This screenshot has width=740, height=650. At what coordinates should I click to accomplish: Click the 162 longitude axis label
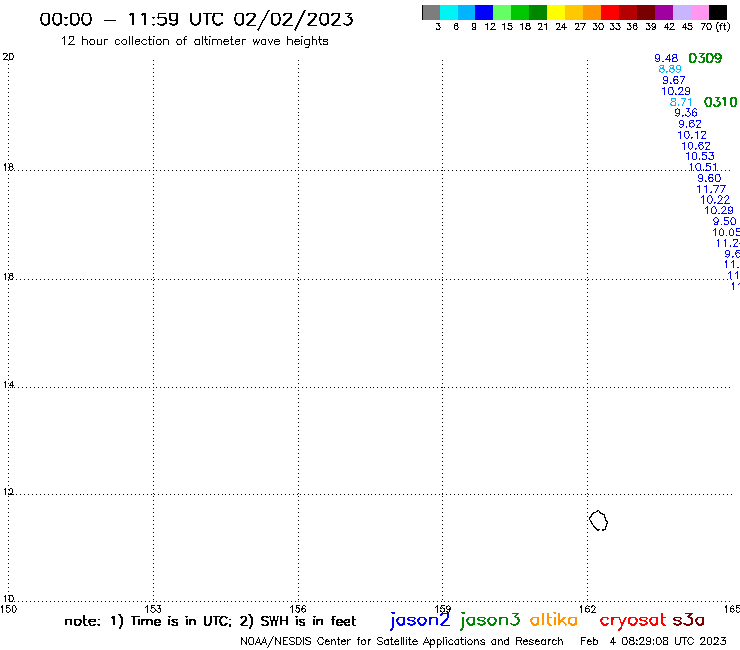(588, 609)
